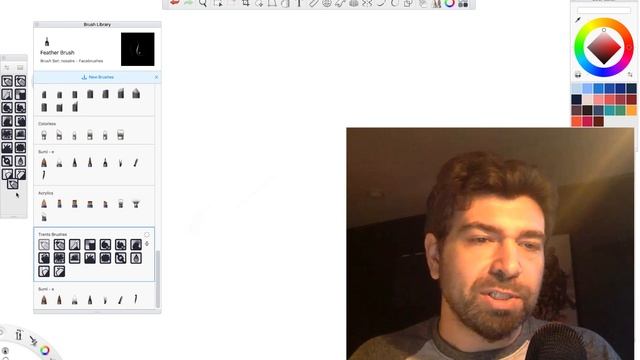Pick a shade in the red diamond
The height and width of the screenshot is (360, 640).
point(604,48)
